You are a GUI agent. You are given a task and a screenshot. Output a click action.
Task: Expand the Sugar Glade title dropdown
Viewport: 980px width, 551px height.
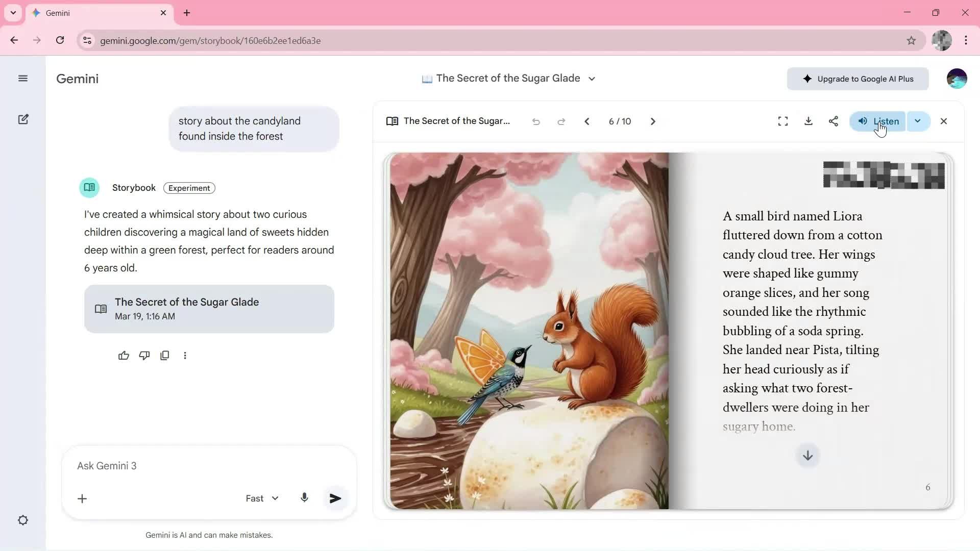coord(592,79)
